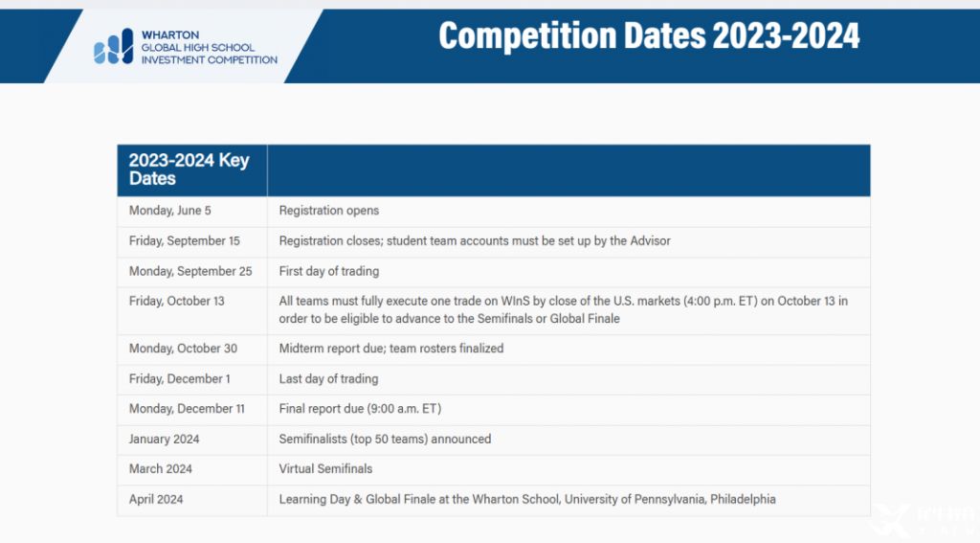Select the Registration opens row text
The image size is (980, 543).
click(x=329, y=211)
